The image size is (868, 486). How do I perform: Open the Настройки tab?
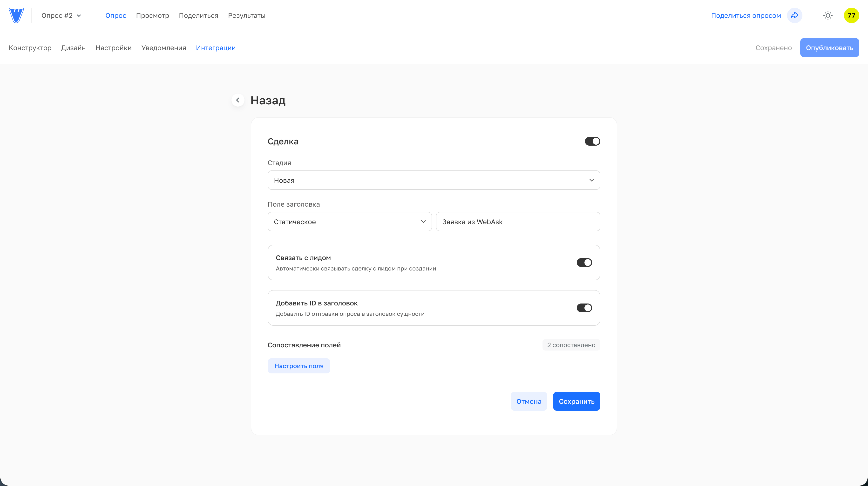click(114, 48)
